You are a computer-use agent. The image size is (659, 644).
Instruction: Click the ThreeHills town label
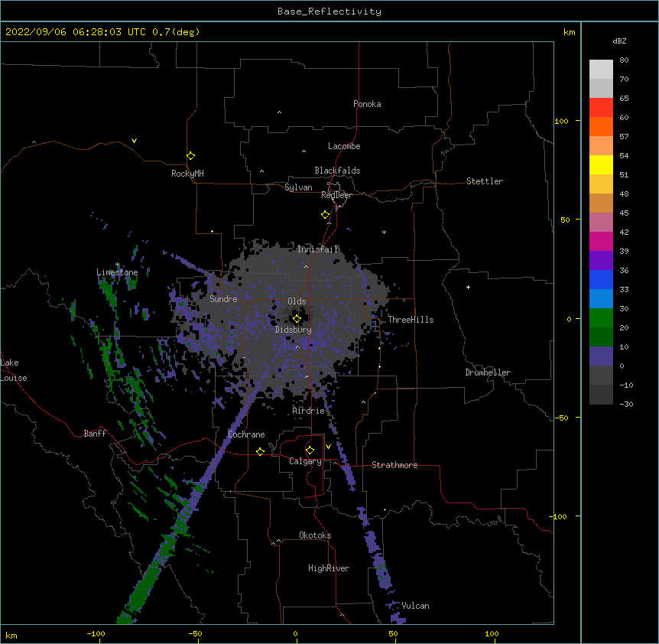[411, 320]
